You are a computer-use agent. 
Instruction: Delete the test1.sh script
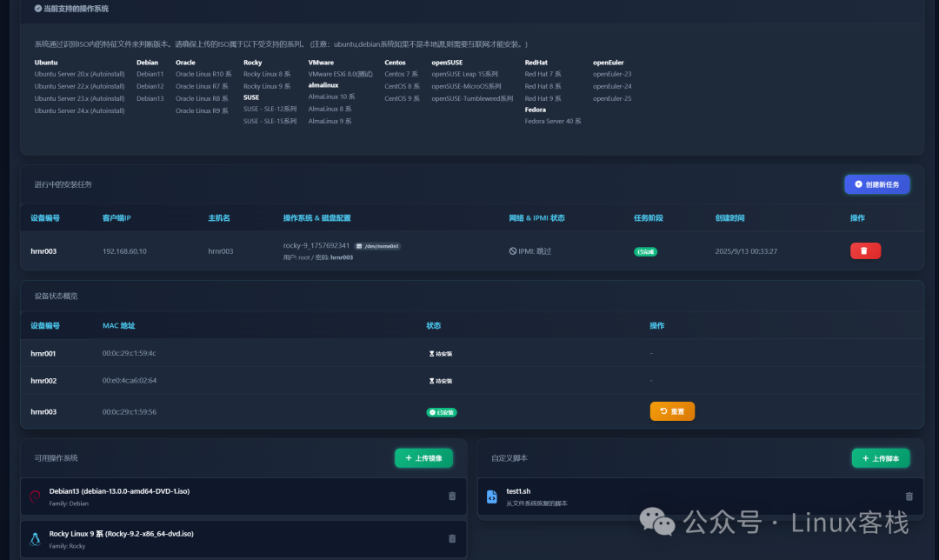pyautogui.click(x=909, y=496)
